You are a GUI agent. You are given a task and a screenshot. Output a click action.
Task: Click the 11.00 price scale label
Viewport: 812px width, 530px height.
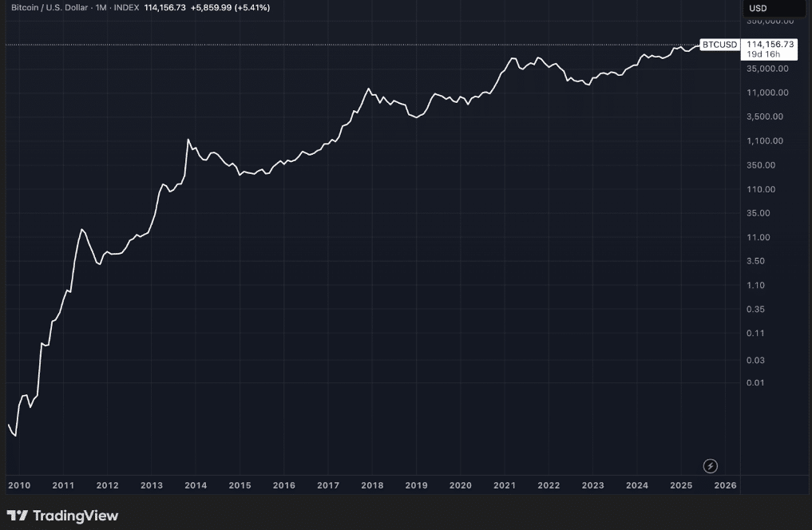758,237
